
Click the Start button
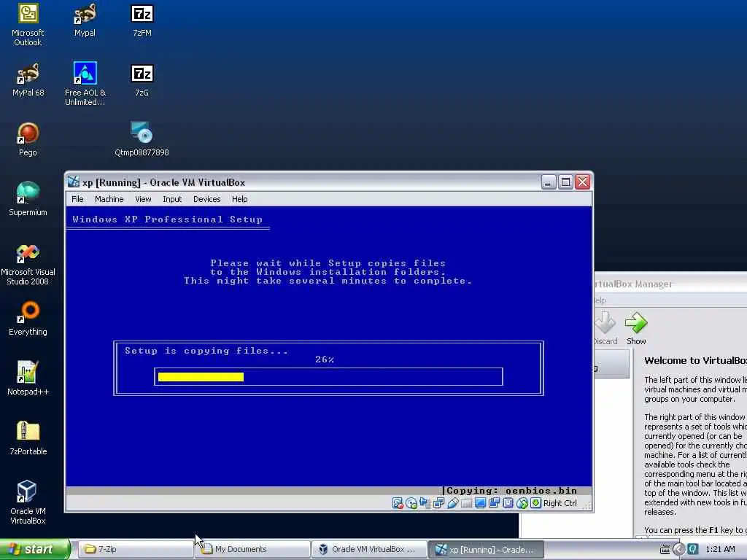click(35, 549)
